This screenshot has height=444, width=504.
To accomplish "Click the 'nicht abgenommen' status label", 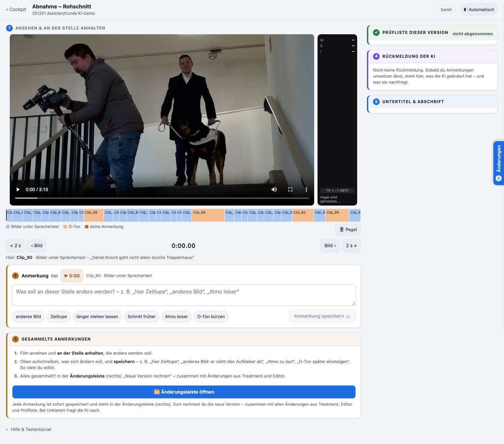I will tap(473, 34).
